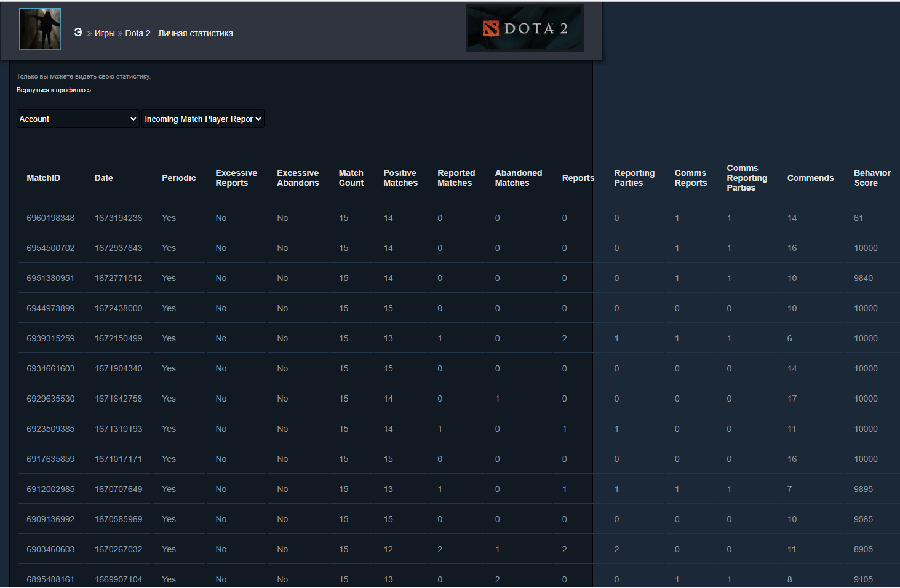Open the Account dropdown

point(77,119)
